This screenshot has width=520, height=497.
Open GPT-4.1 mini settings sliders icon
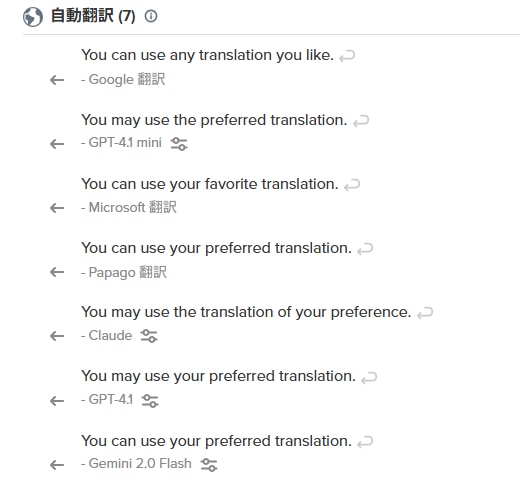[179, 144]
